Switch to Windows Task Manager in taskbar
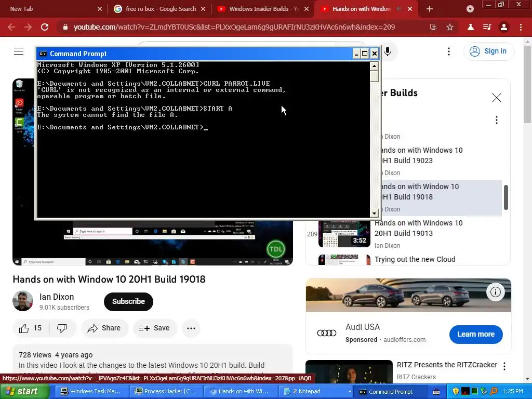Image resolution: width=532 pixels, height=399 pixels. [90, 392]
